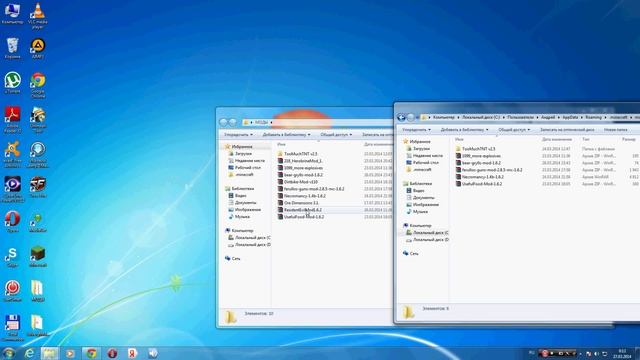Select the HerobrineMod file in the МОДЫ window
The image size is (640, 360).
(302, 161)
